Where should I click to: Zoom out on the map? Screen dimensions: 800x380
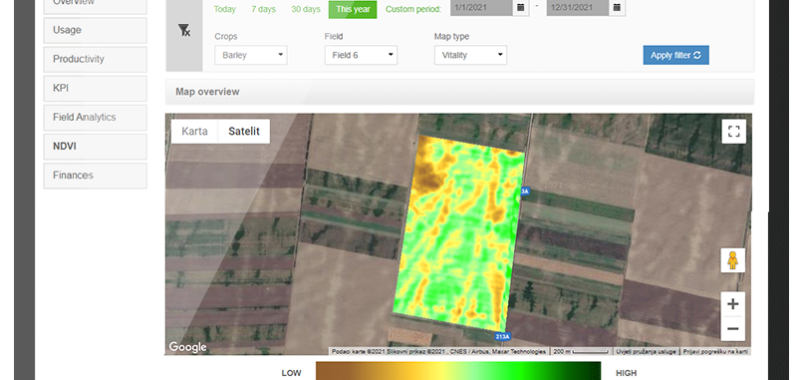pyautogui.click(x=733, y=328)
